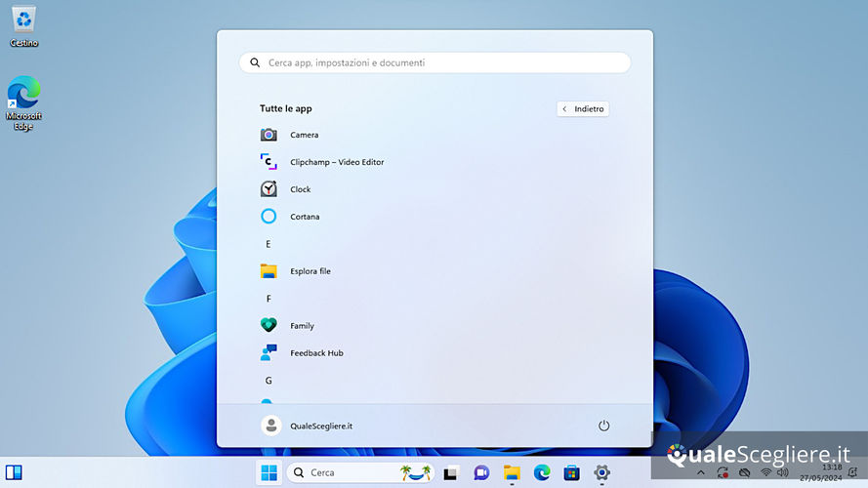This screenshot has width=868, height=488.
Task: Open Settings gear in the taskbar
Action: [x=602, y=472]
